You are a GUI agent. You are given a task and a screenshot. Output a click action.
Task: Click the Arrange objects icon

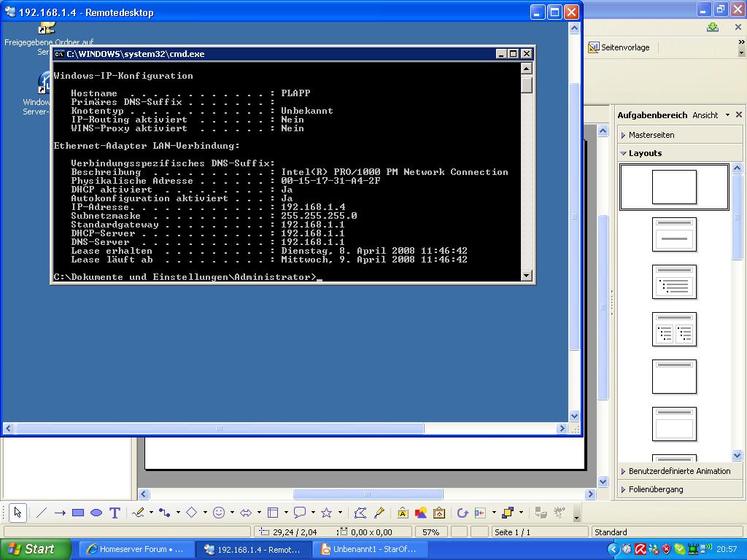(x=508, y=513)
